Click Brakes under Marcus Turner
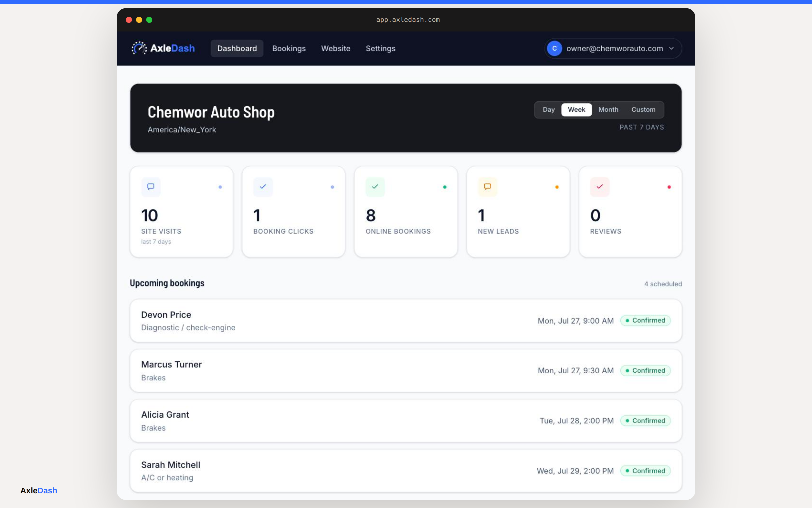812x508 pixels. tap(153, 378)
